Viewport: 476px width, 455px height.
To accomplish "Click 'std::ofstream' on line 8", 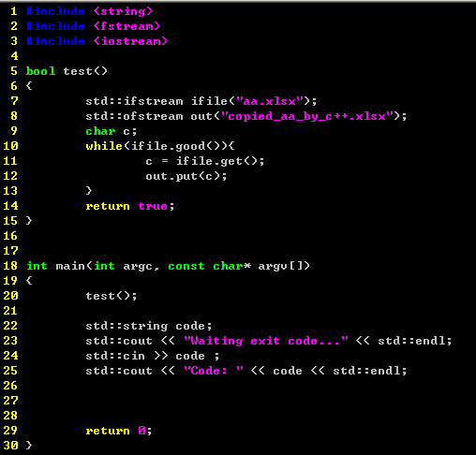I will click(134, 116).
